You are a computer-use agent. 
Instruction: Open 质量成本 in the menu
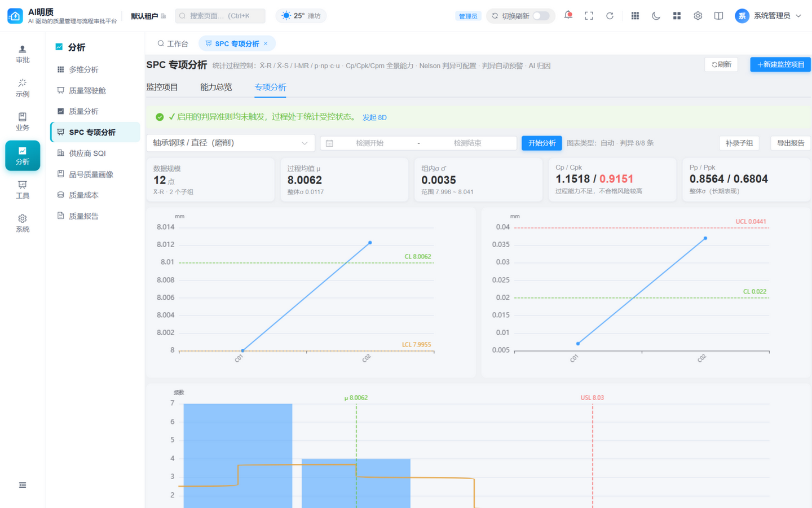(x=95, y=195)
